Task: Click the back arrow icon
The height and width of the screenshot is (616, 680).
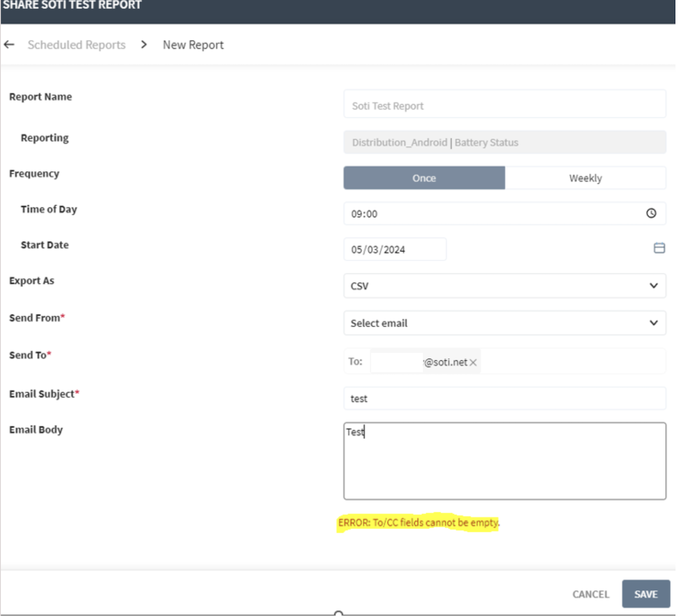Action: tap(9, 44)
